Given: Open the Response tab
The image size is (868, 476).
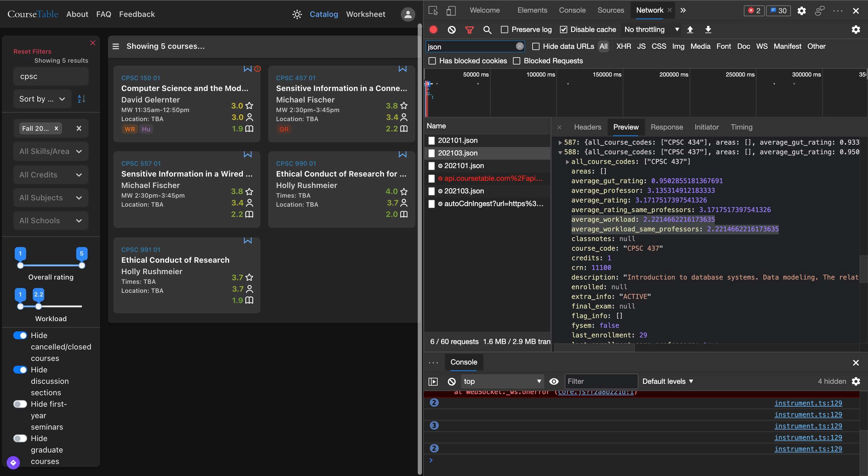Looking at the screenshot, I should (666, 127).
